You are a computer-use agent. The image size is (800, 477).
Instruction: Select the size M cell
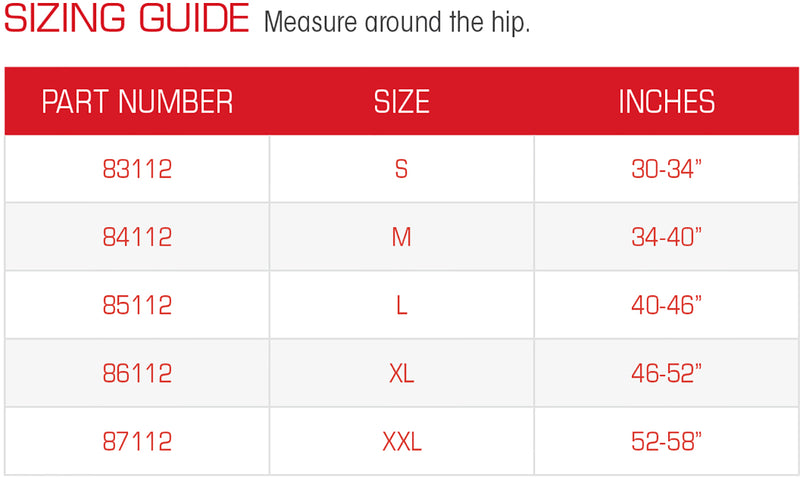click(401, 237)
